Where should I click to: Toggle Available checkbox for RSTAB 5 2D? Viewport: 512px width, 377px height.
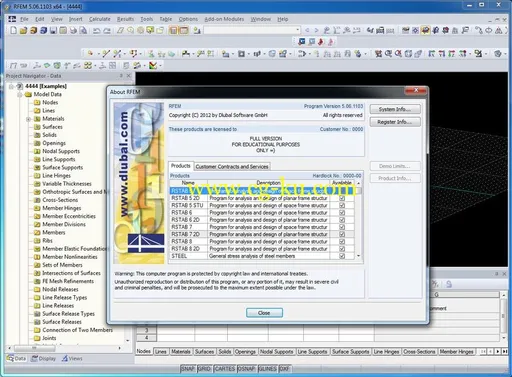pyautogui.click(x=342, y=198)
